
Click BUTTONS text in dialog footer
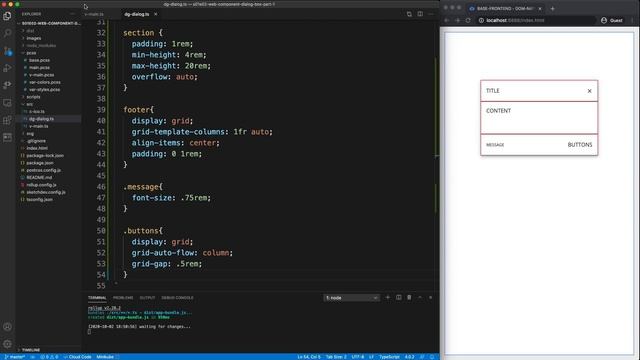pyautogui.click(x=580, y=145)
